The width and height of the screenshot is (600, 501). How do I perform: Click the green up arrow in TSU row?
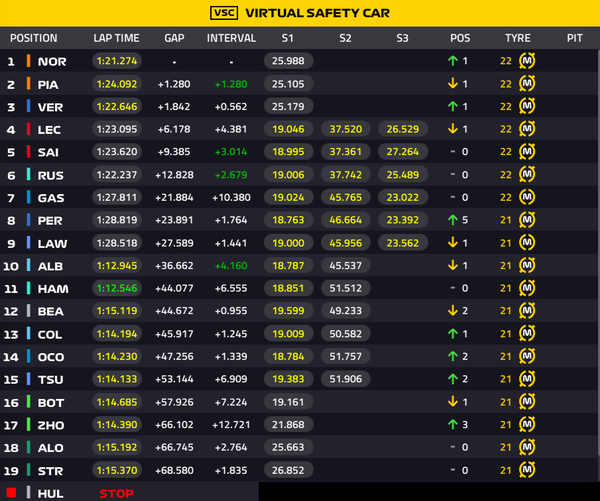453,379
